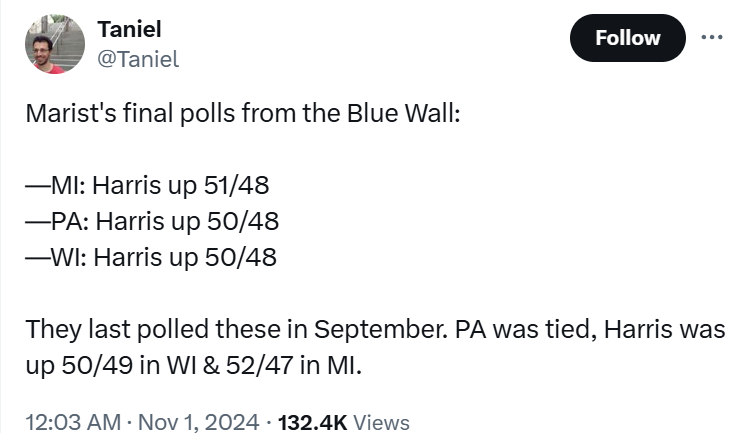
Task: Click the Nov 1, 2024 date
Action: (198, 422)
